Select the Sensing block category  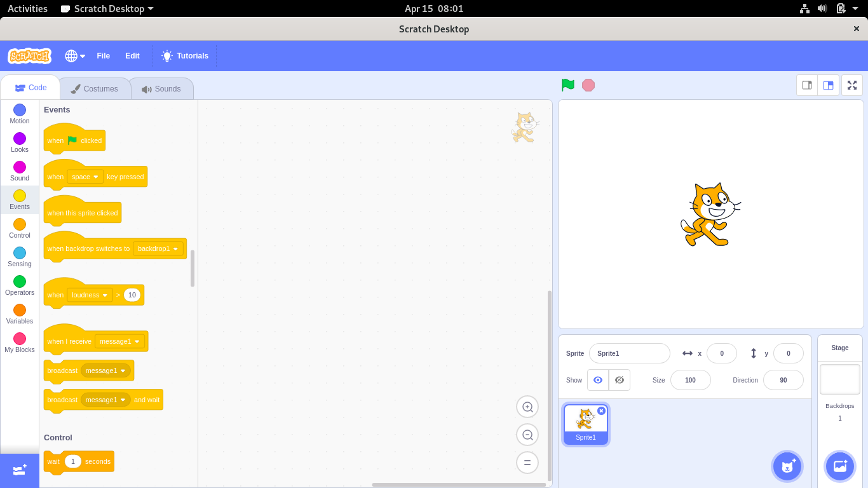click(x=20, y=257)
